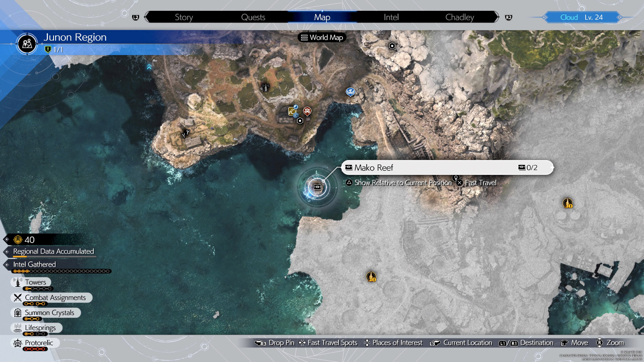Viewport: 644px width, 362px height.
Task: Open the Chadley tab
Action: click(x=459, y=17)
